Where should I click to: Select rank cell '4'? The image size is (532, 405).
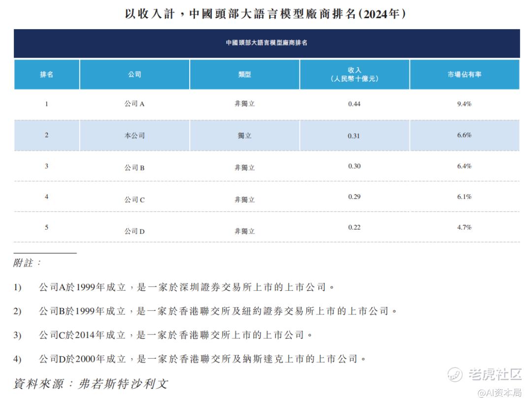click(x=46, y=197)
